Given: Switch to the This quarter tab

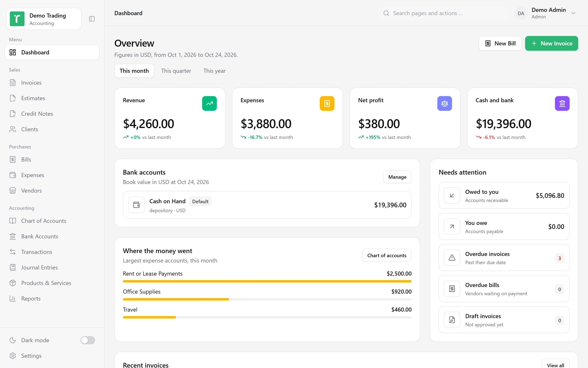Looking at the screenshot, I should tap(176, 71).
